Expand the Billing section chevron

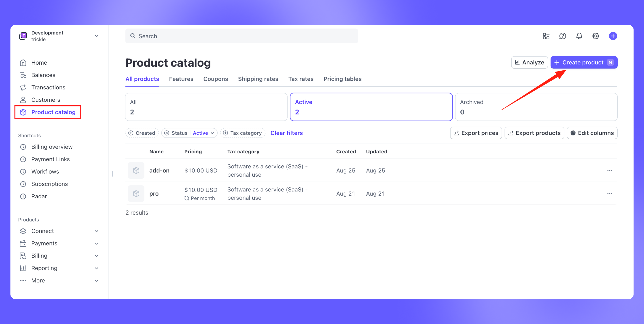coord(97,256)
